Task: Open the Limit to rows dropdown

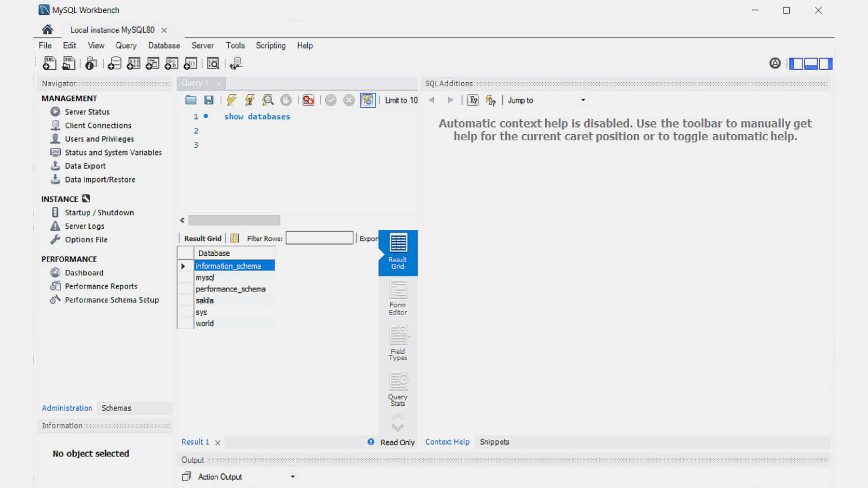Action: (x=401, y=100)
